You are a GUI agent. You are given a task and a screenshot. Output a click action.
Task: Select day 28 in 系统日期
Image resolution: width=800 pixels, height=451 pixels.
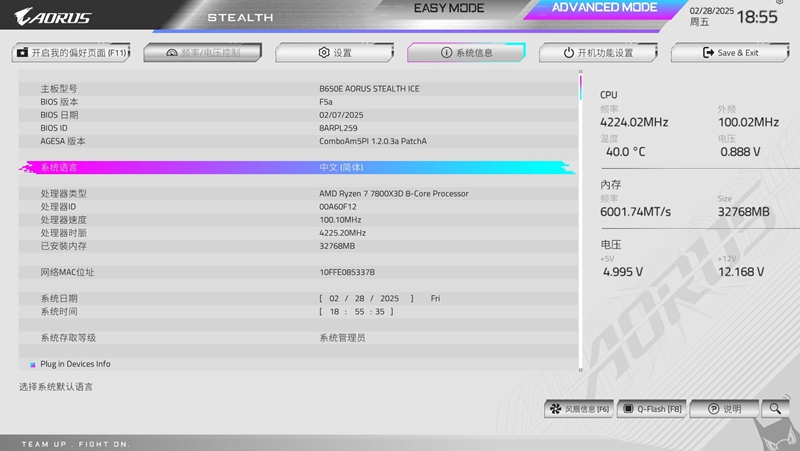(360, 298)
